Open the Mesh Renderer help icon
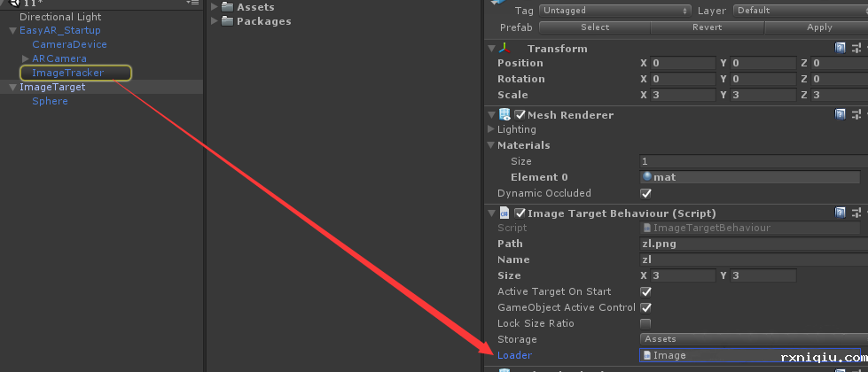Screen dimensions: 868x372 point(840,114)
